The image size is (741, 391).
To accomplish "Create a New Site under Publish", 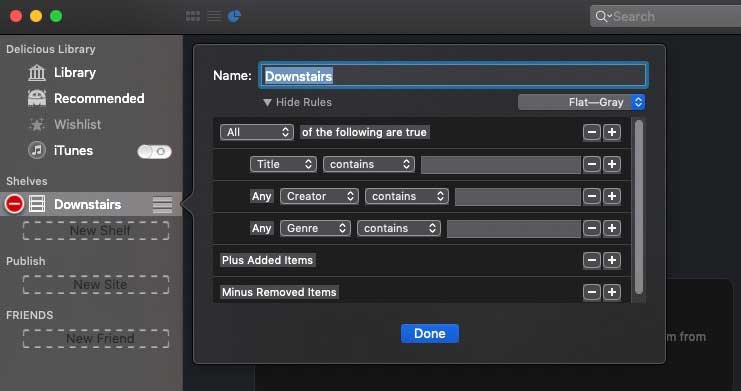I will click(x=96, y=285).
